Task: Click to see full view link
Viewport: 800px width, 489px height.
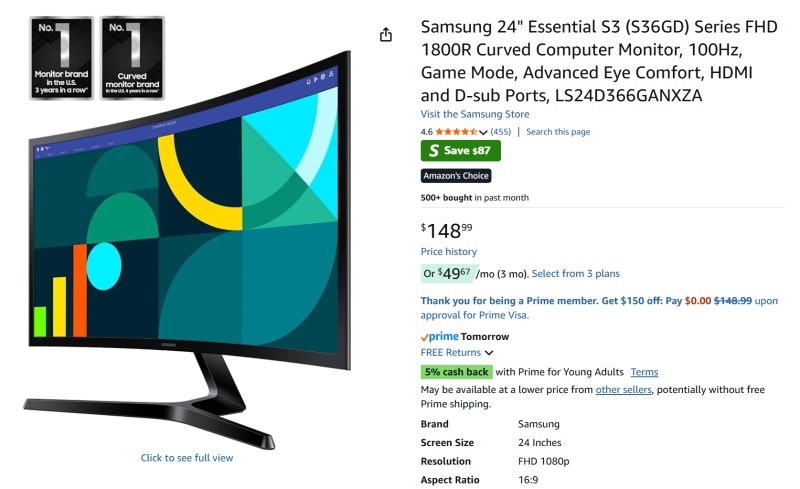Action: coord(187,458)
